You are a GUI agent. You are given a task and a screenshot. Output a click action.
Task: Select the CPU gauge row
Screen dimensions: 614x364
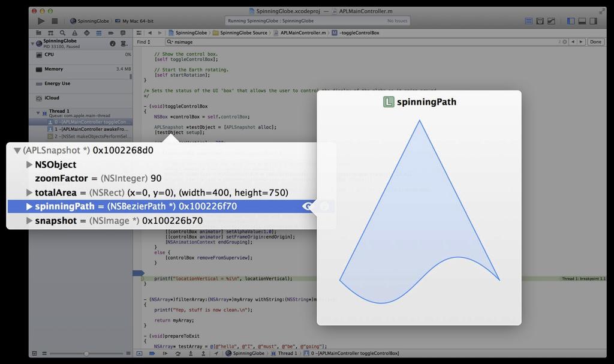click(x=81, y=55)
